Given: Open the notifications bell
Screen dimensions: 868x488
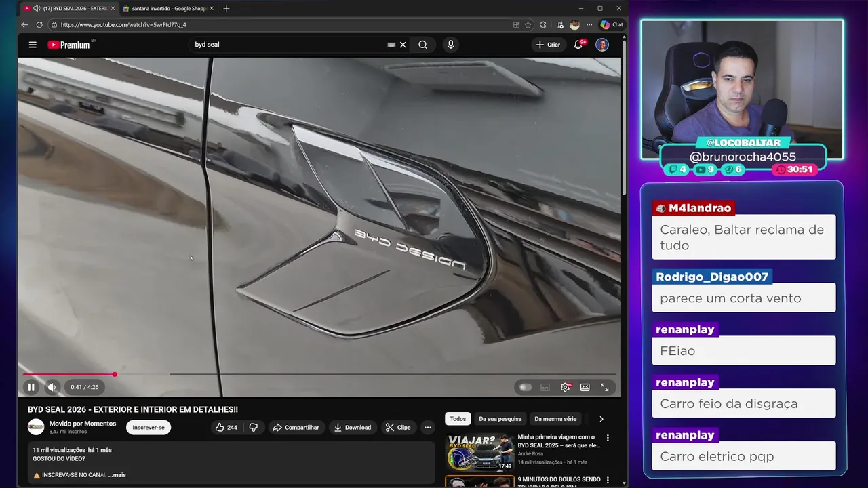Looking at the screenshot, I should [578, 45].
